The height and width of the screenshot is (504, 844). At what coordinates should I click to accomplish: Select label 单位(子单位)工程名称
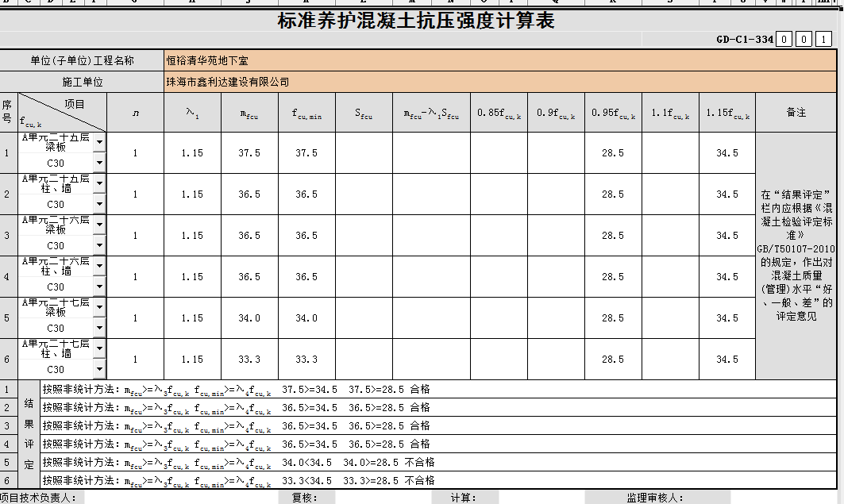coord(82,60)
